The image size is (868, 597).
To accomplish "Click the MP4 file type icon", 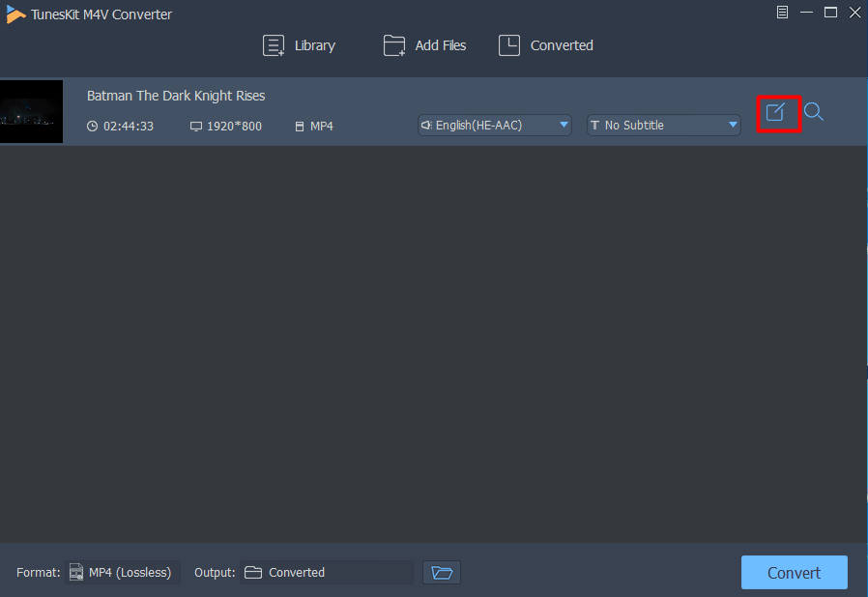I will coord(300,127).
